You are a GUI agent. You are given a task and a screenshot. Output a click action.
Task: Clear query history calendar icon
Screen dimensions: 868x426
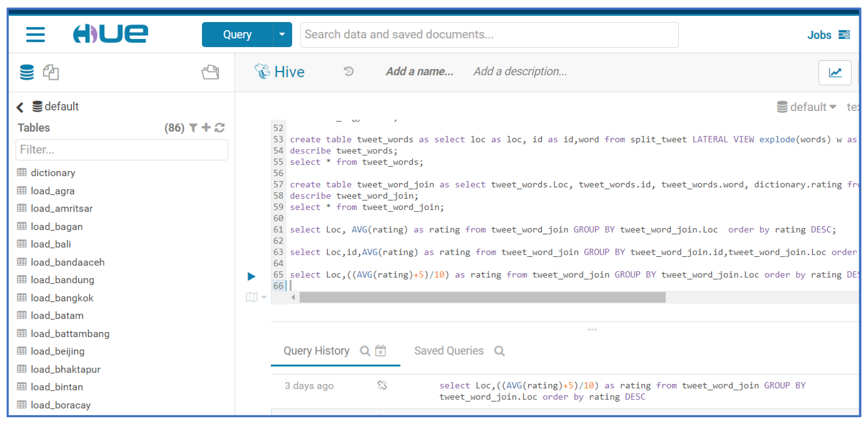click(381, 351)
